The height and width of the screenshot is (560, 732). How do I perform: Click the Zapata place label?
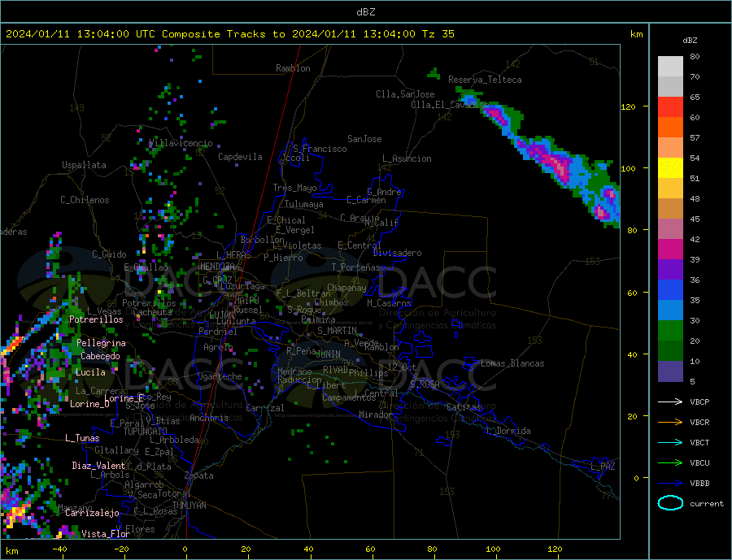click(199, 475)
